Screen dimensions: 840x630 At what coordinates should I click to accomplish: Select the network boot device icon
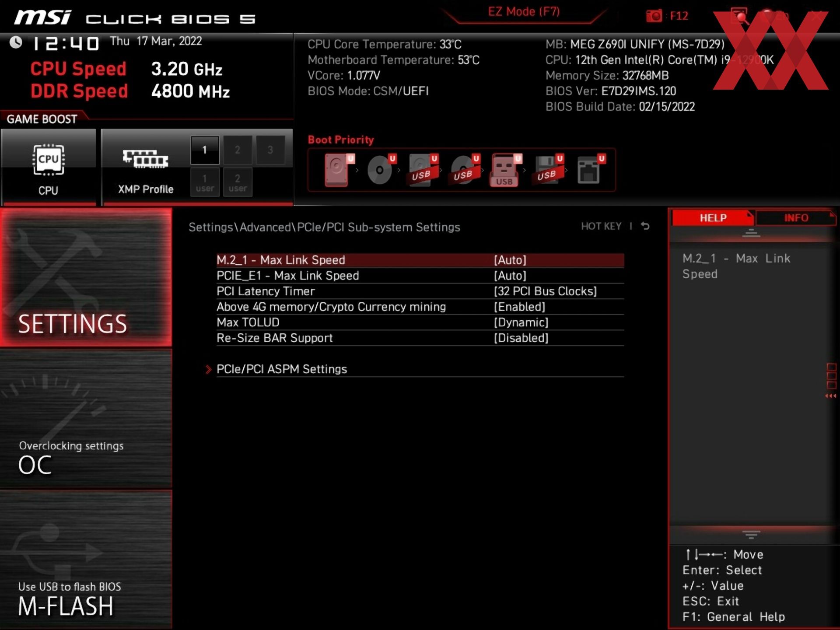[x=589, y=170]
